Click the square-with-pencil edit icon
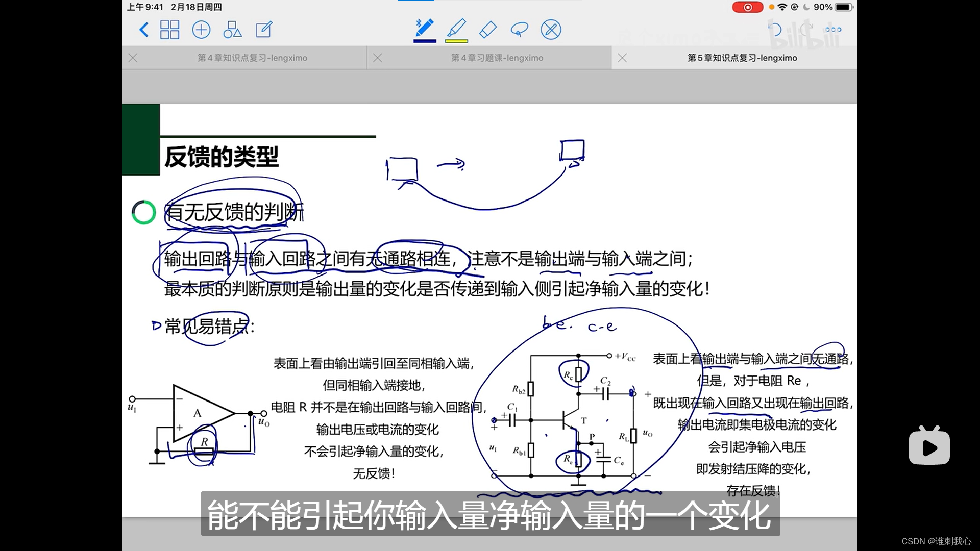This screenshot has height=551, width=980. pos(264,30)
